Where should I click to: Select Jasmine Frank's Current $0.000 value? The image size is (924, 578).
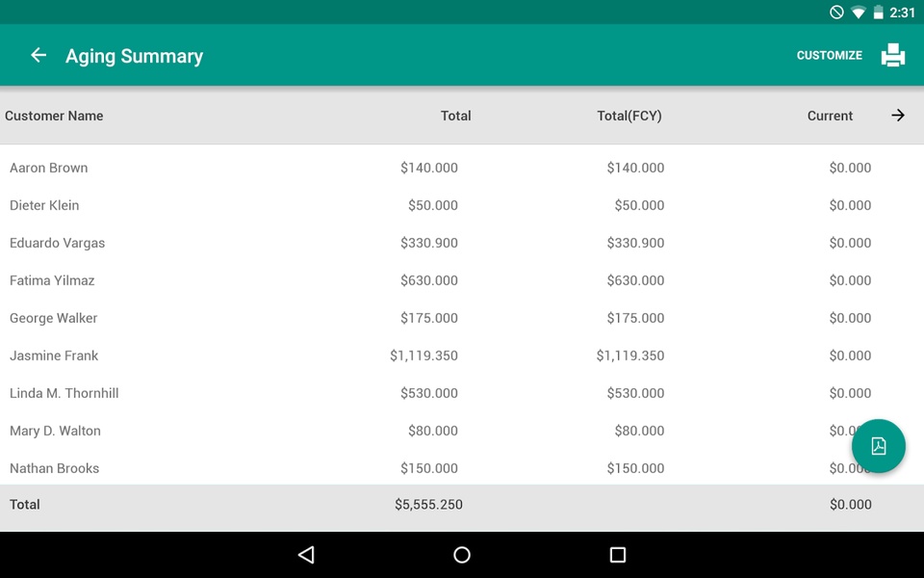click(x=850, y=355)
